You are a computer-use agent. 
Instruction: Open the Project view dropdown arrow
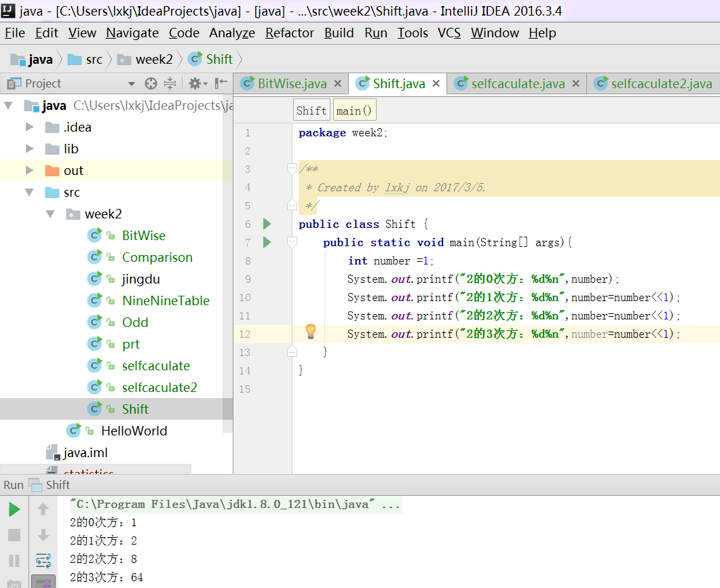[132, 84]
